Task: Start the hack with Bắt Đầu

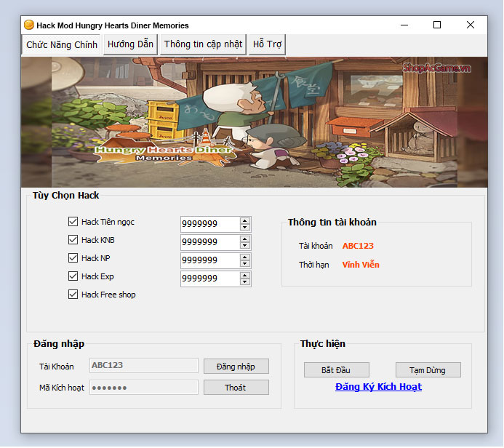Action: (337, 370)
